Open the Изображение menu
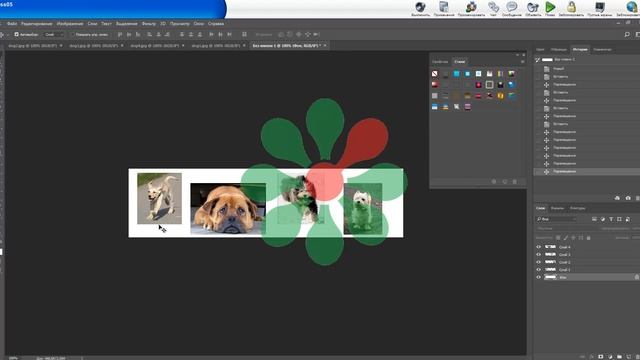Image resolution: width=640 pixels, height=360 pixels. coord(70,24)
